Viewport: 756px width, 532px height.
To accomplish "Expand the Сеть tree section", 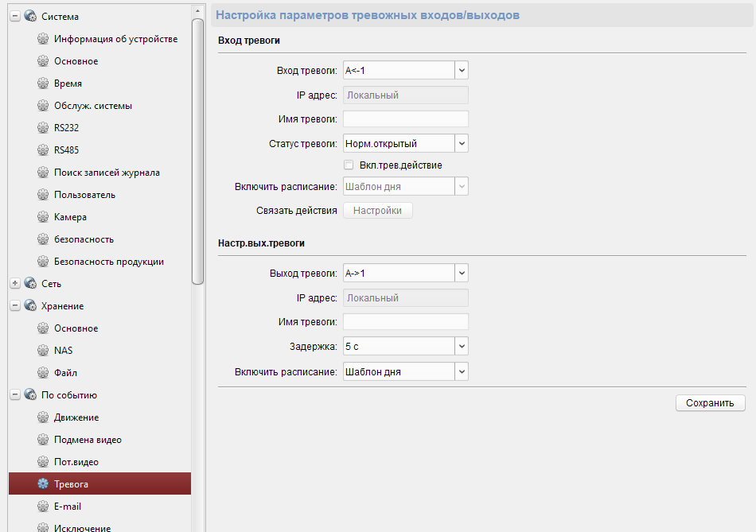I will 14,284.
